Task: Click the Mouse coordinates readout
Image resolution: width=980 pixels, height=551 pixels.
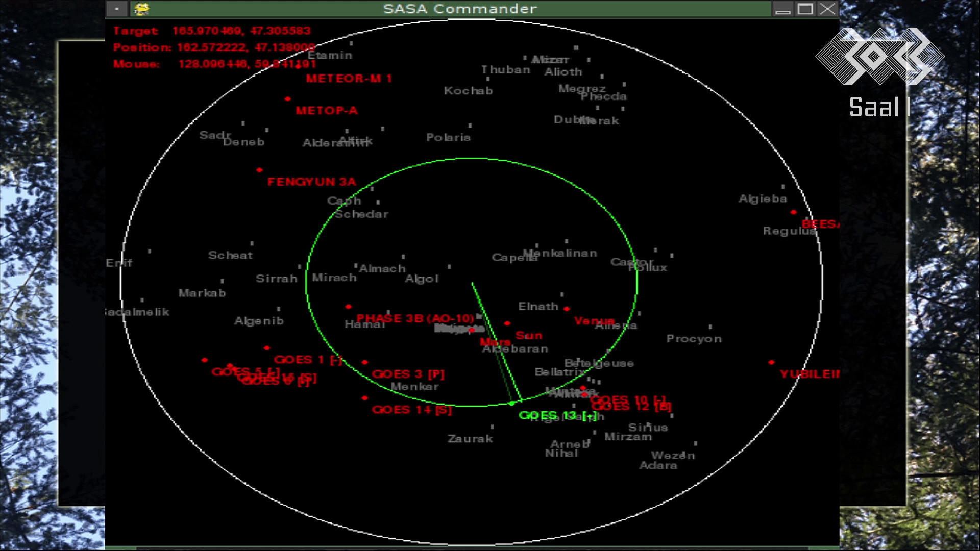Action: click(x=215, y=64)
